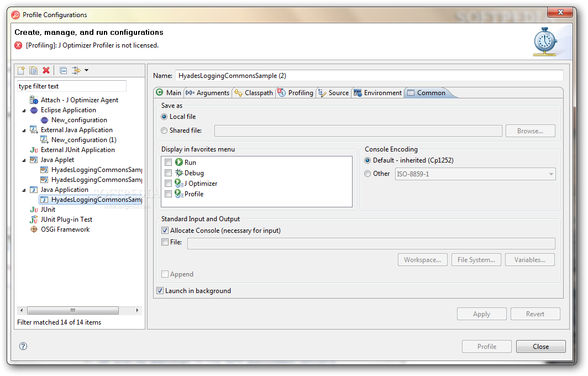Click the Attach - J Optimizer Agent icon

pyautogui.click(x=34, y=100)
